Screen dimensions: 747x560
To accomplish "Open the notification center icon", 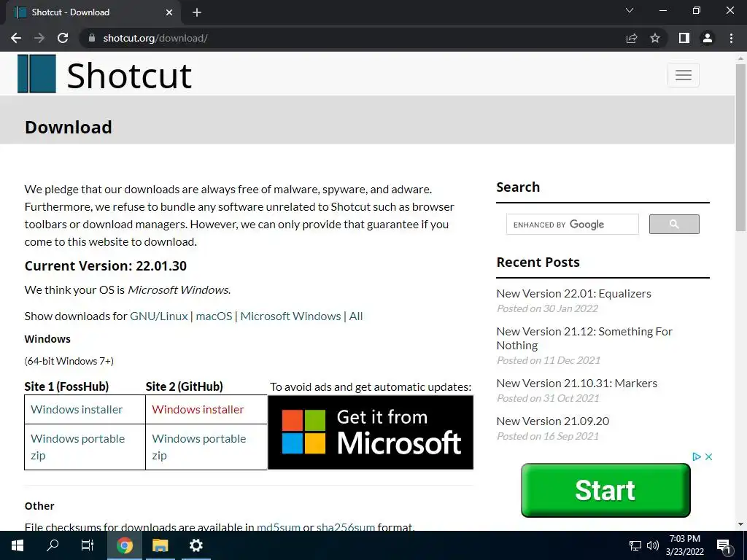I will [x=724, y=546].
